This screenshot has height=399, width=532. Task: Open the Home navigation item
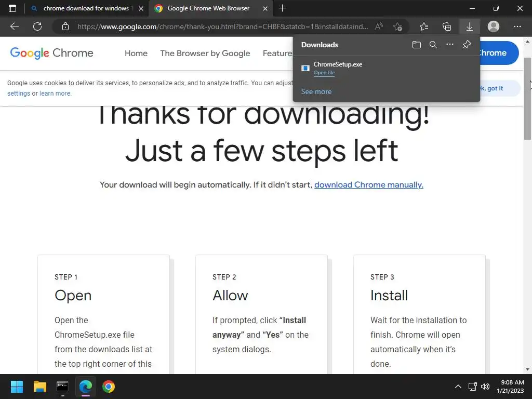pyautogui.click(x=136, y=54)
